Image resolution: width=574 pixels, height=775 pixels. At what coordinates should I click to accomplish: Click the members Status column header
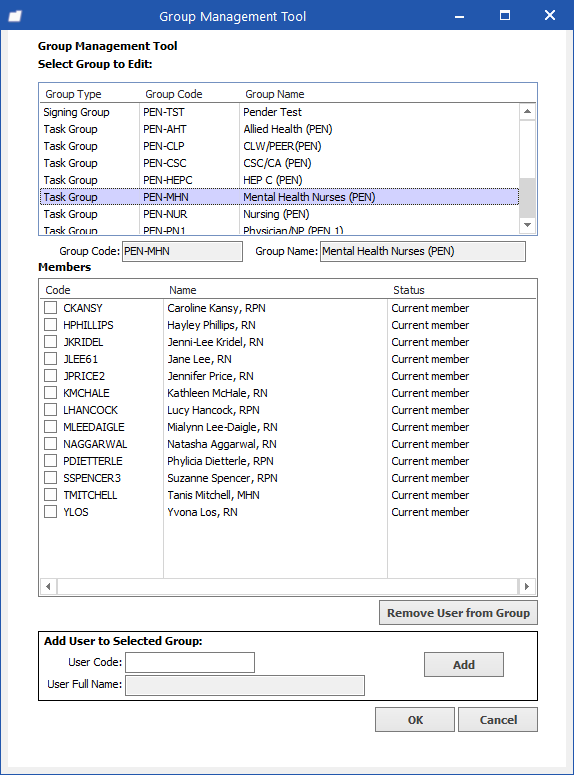tap(409, 290)
